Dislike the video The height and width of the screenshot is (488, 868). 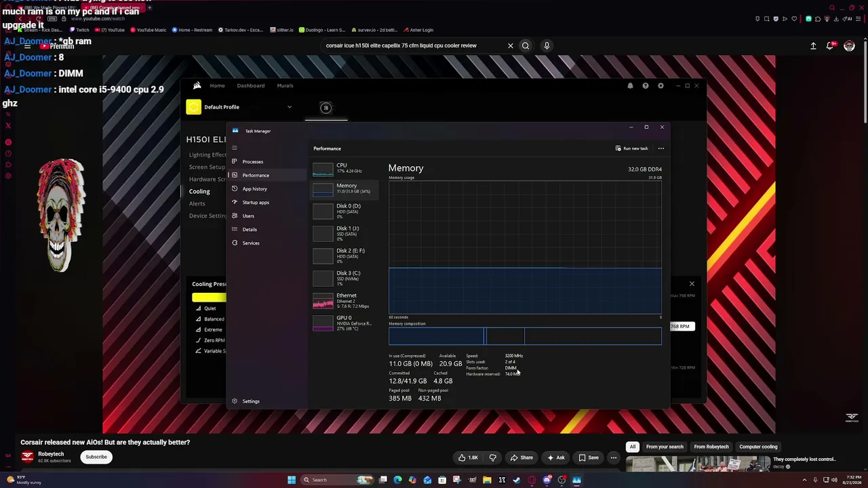(x=493, y=457)
